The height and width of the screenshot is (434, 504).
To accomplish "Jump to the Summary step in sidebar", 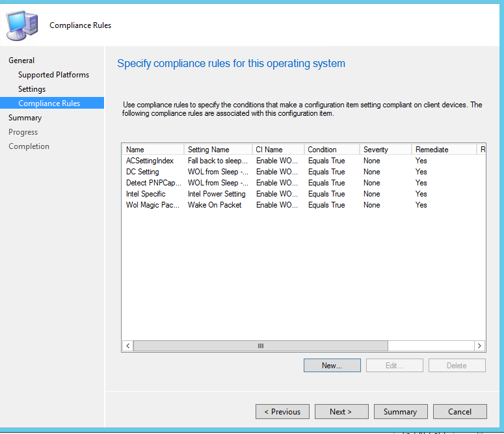I will [x=25, y=118].
